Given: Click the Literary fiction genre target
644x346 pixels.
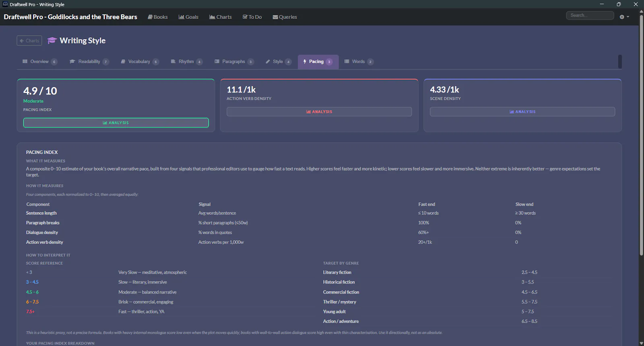Looking at the screenshot, I should [337, 272].
